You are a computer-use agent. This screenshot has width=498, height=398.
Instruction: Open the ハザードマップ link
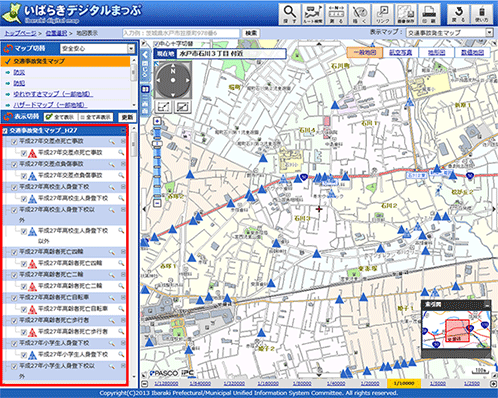coord(50,105)
